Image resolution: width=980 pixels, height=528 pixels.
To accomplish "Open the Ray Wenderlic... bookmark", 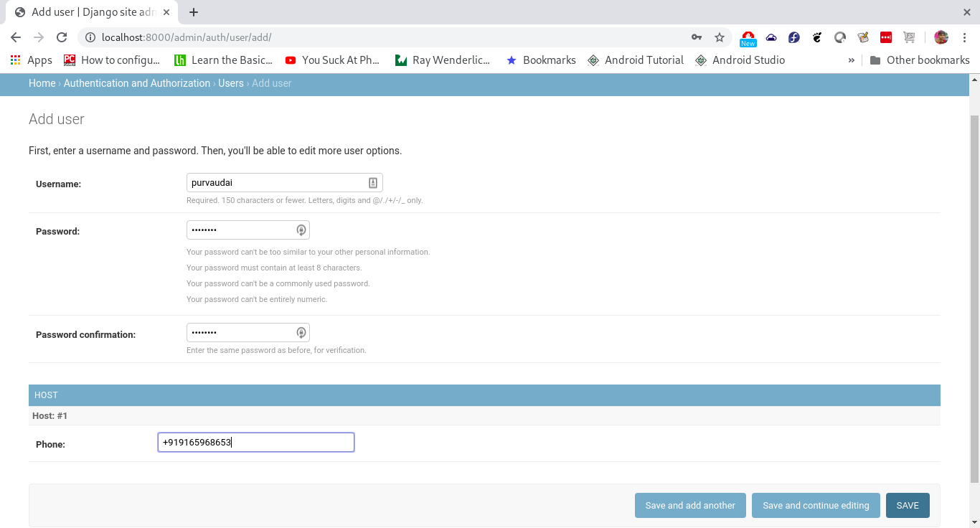I will [443, 60].
